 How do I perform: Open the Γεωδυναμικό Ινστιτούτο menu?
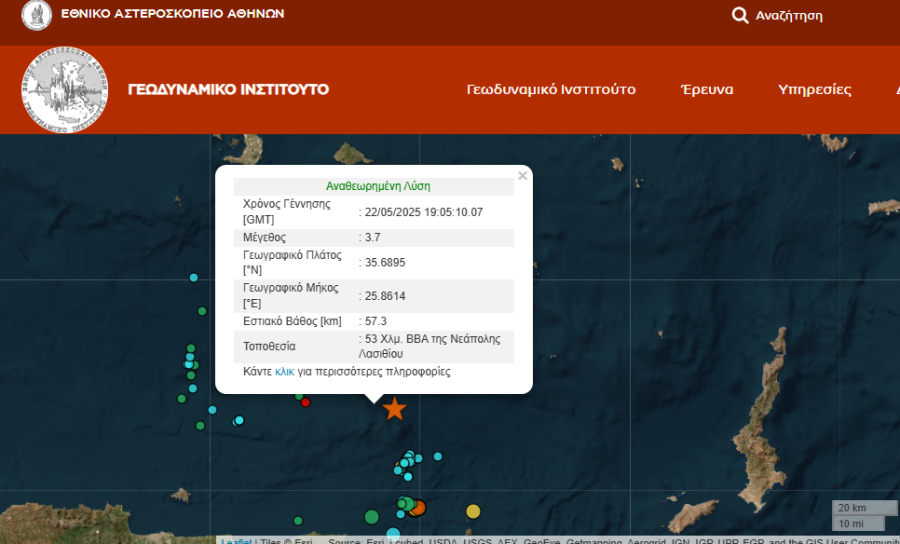pyautogui.click(x=551, y=90)
